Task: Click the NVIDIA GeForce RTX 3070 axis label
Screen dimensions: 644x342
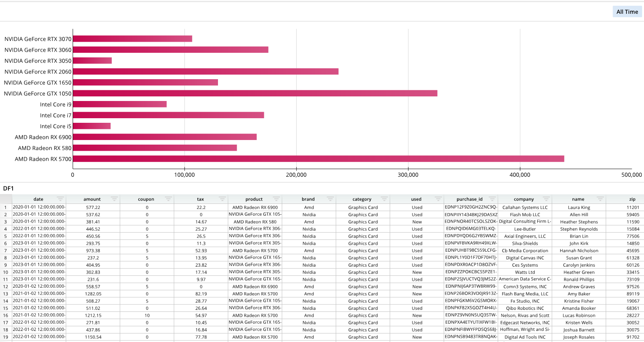Action: tap(38, 39)
